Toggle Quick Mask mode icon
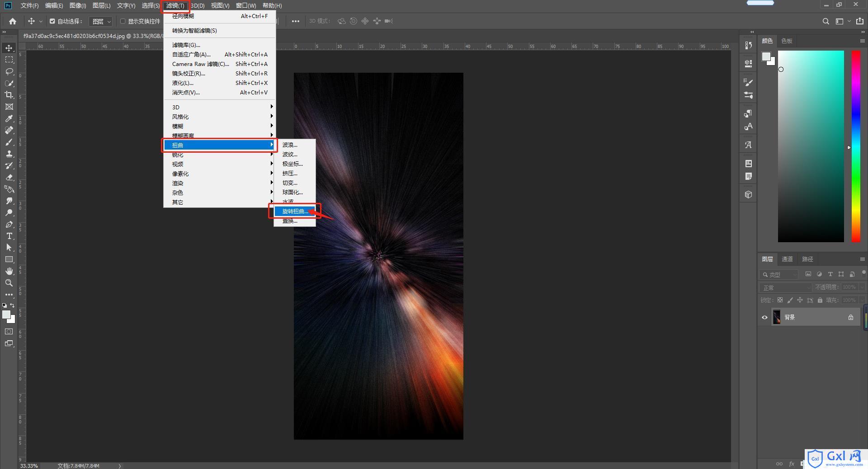This screenshot has height=469, width=868. pyautogui.click(x=9, y=332)
